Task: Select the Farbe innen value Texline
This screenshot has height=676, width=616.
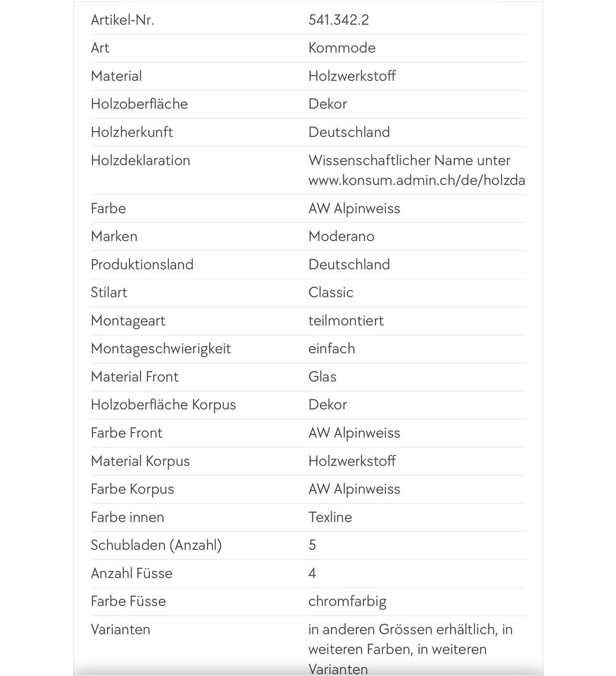Action: 330,517
